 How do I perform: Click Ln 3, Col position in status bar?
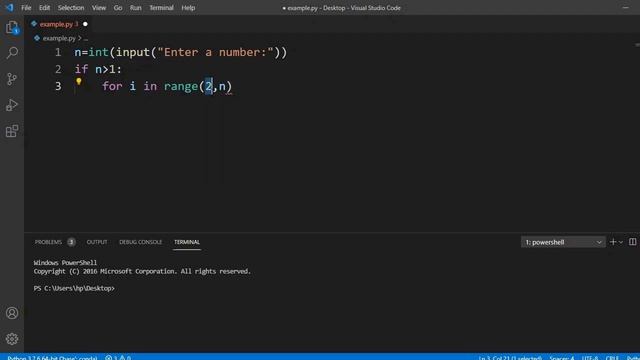point(510,358)
